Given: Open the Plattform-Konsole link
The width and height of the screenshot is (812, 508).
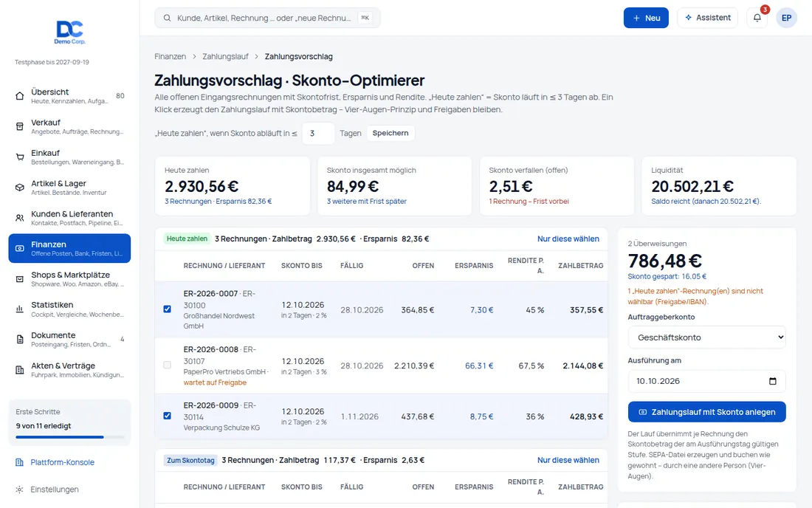Looking at the screenshot, I should pos(62,462).
